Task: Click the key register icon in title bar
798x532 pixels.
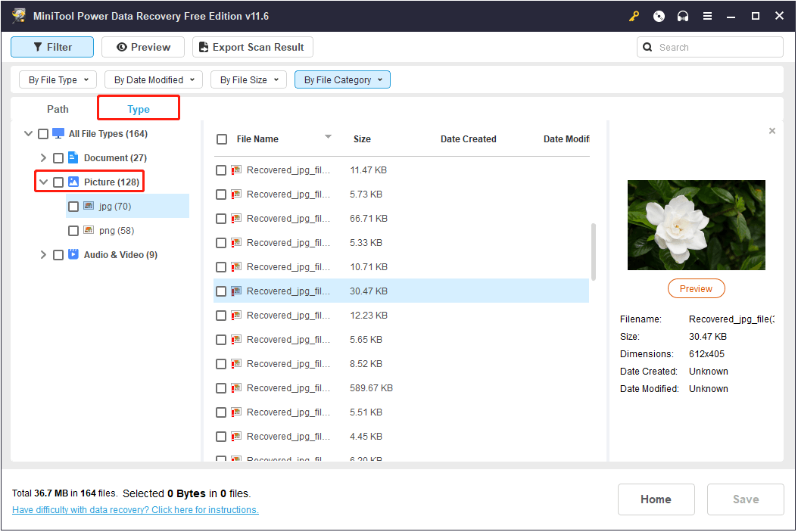Action: coord(634,17)
